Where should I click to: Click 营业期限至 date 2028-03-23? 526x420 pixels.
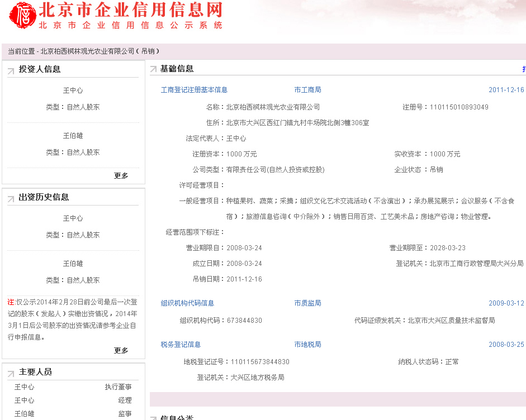448,248
